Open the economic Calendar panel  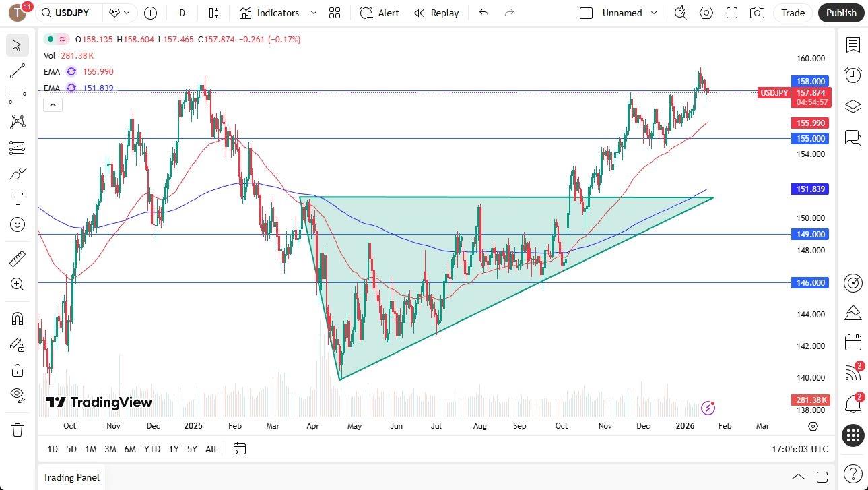(x=853, y=342)
